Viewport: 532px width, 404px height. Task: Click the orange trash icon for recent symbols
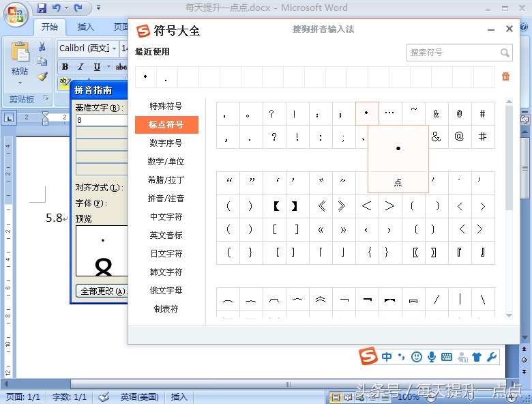(505, 76)
